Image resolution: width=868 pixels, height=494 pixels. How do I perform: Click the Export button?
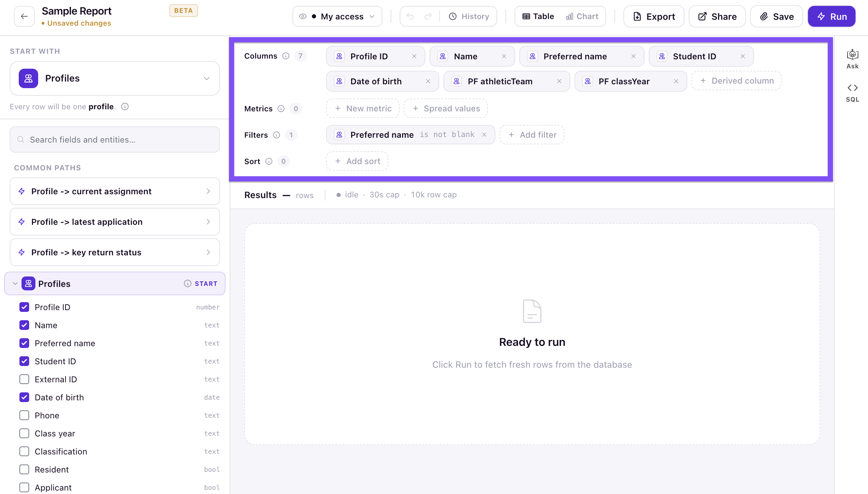coord(654,16)
